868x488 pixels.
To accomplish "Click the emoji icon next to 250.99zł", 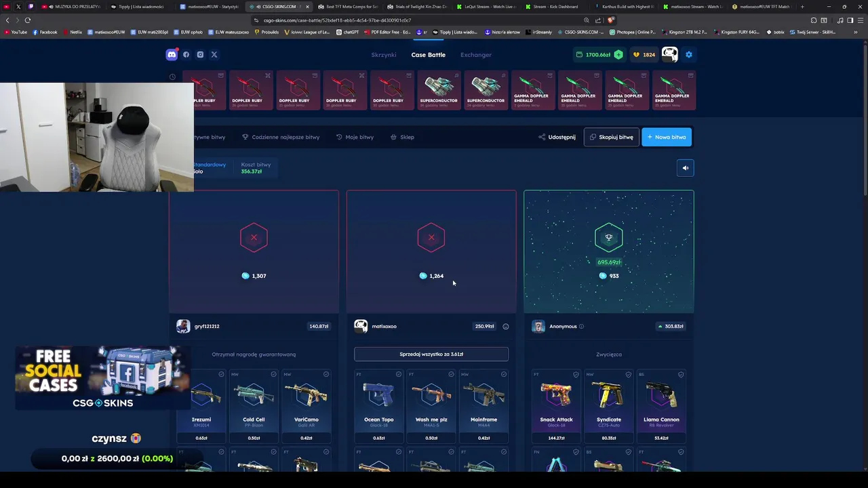I will pos(506,327).
